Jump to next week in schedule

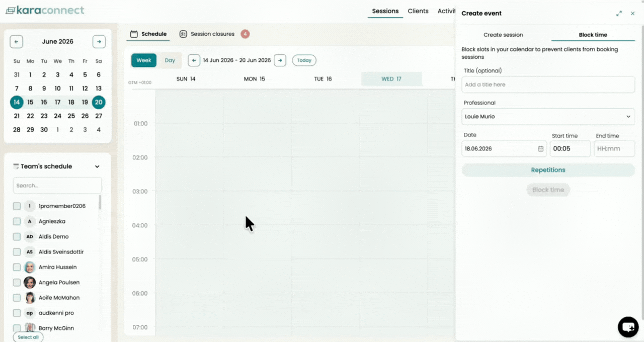(280, 60)
